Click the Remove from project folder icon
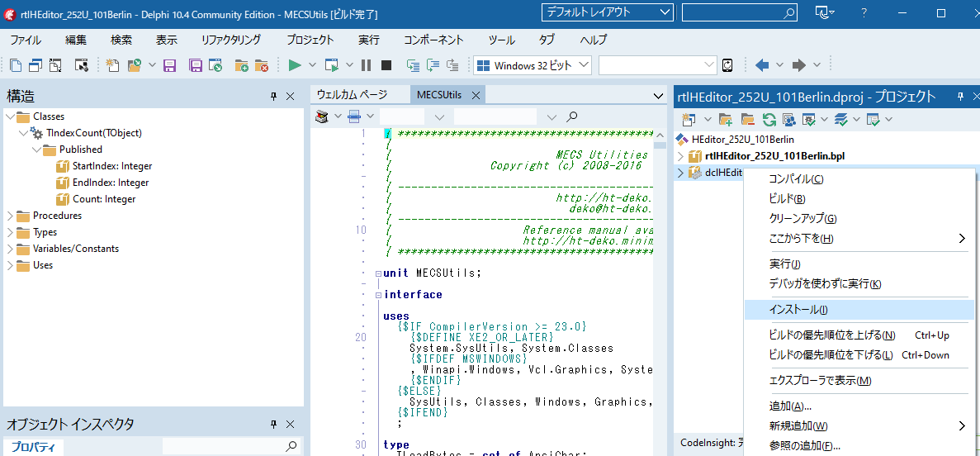The width and height of the screenshot is (980, 456). (261, 65)
